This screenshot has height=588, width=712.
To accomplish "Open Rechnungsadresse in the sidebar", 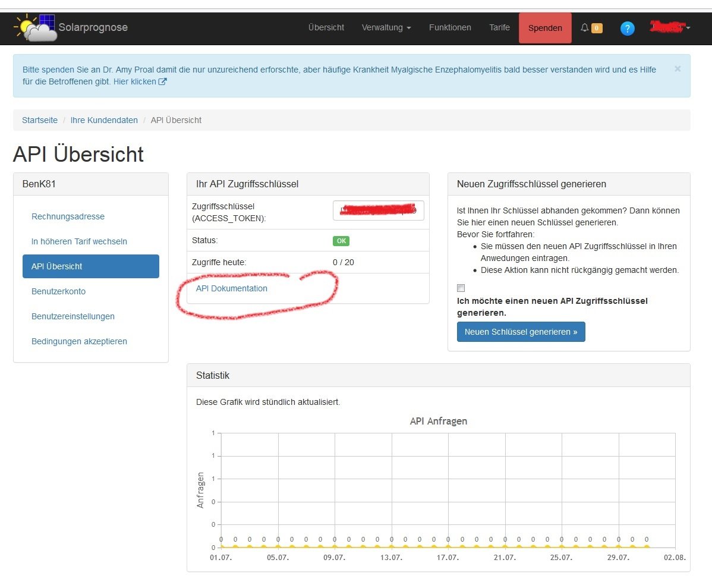I will [68, 216].
